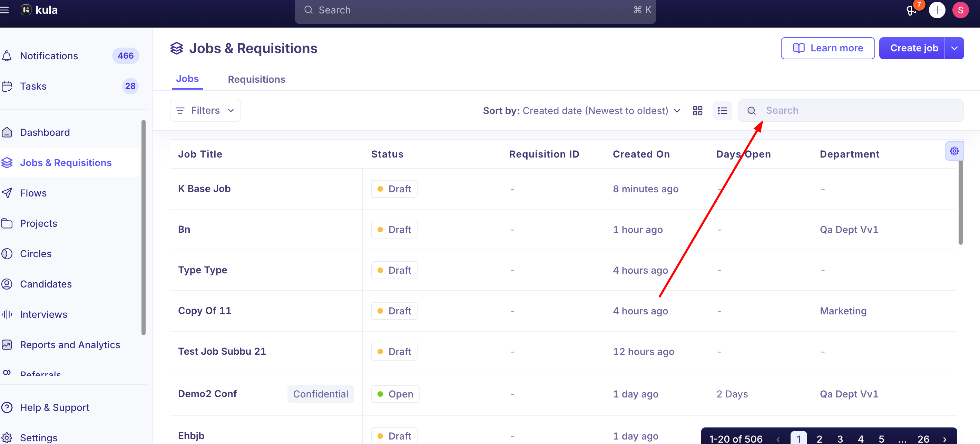Open the hamburger menu icon
The image size is (980, 444).
pyautogui.click(x=4, y=10)
